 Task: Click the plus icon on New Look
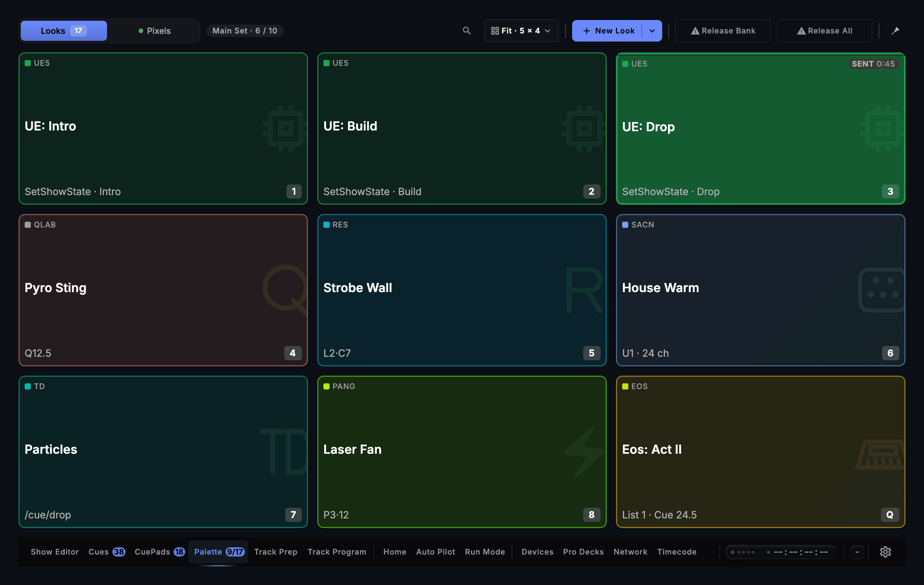point(586,31)
